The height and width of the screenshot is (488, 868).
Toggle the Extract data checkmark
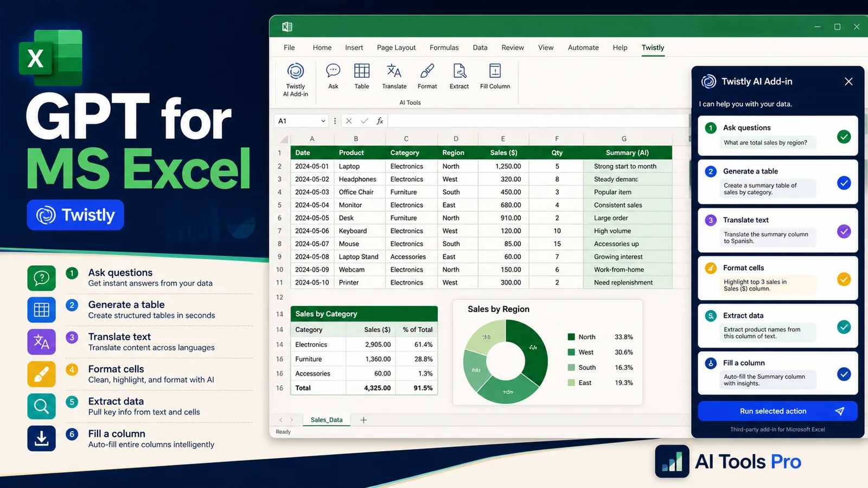(844, 327)
